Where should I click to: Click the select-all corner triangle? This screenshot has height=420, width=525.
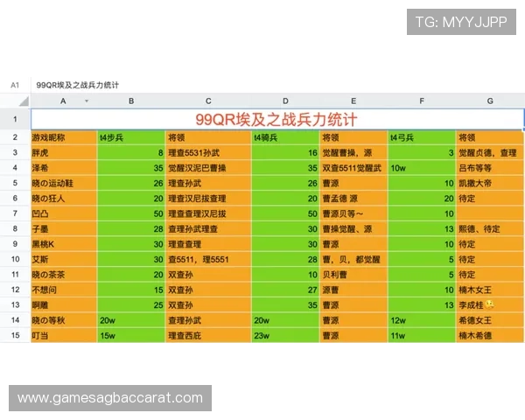point(24,101)
